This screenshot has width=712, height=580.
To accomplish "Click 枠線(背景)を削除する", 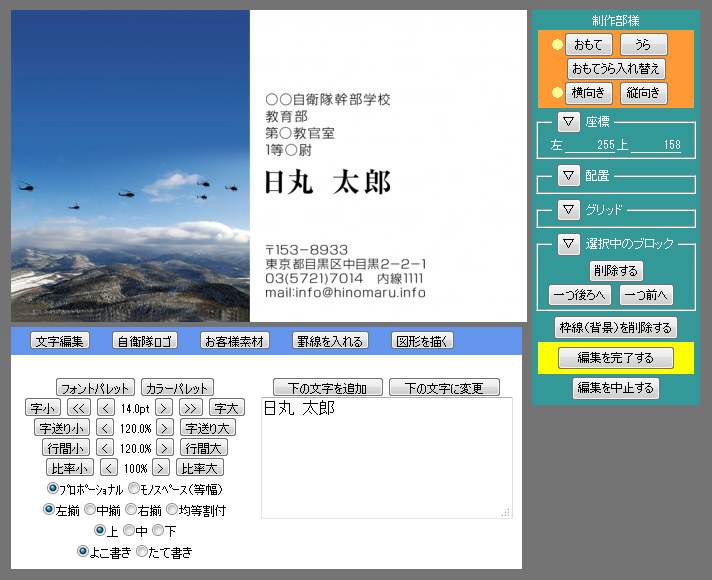I will tap(616, 327).
